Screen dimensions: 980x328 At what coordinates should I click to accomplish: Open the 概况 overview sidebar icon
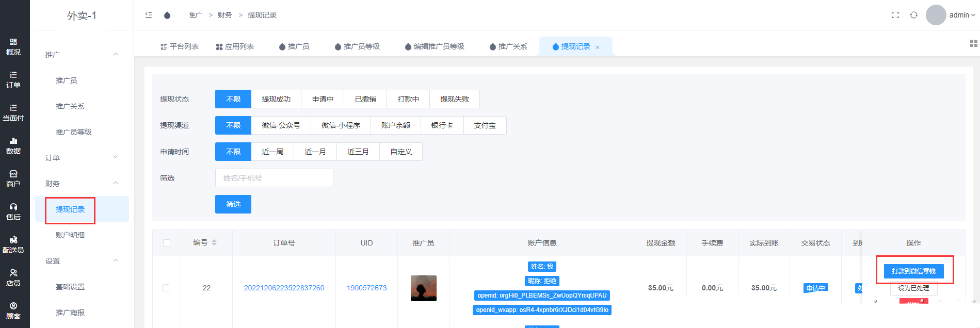(x=13, y=46)
